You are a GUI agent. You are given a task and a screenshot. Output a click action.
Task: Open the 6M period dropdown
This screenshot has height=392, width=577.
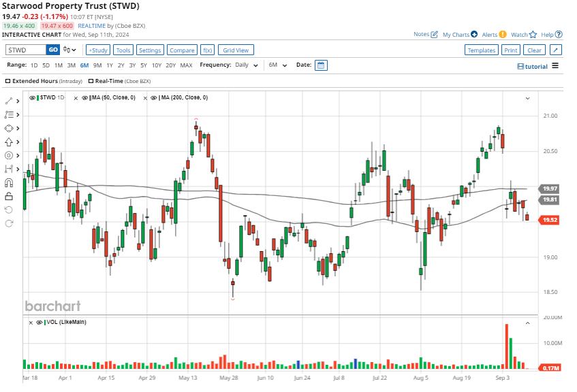[277, 65]
